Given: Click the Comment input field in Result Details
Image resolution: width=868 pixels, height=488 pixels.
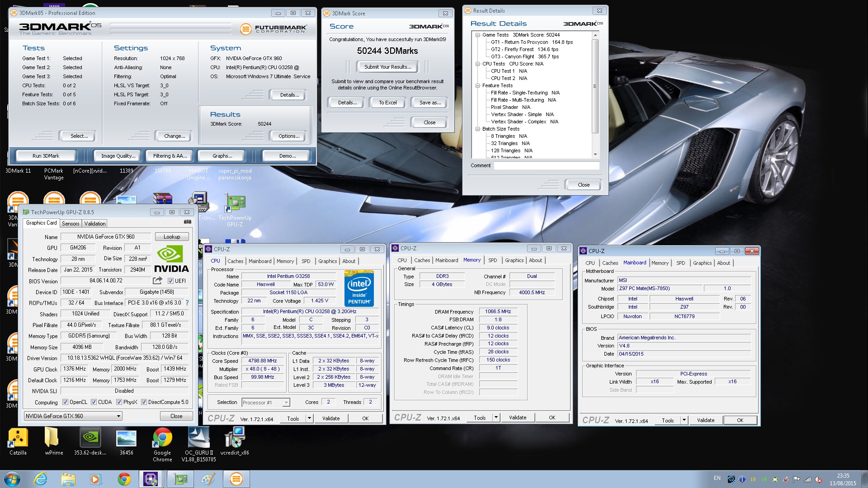Looking at the screenshot, I should click(547, 166).
